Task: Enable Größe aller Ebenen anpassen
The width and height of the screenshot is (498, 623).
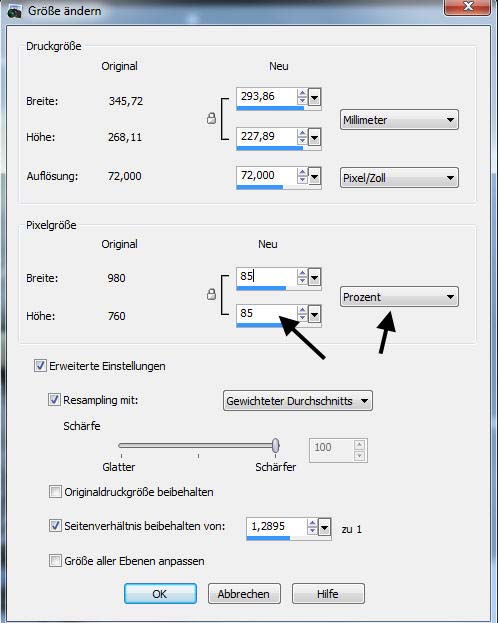Action: tap(55, 561)
